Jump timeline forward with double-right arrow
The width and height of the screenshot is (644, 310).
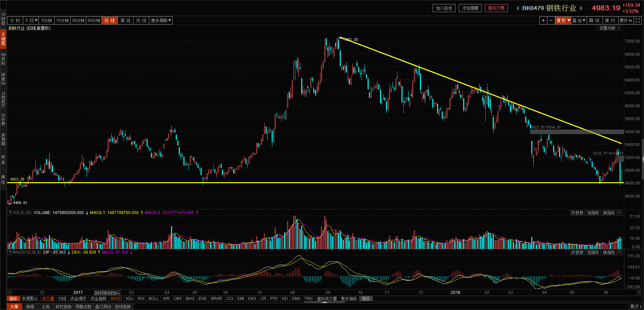[639, 293]
